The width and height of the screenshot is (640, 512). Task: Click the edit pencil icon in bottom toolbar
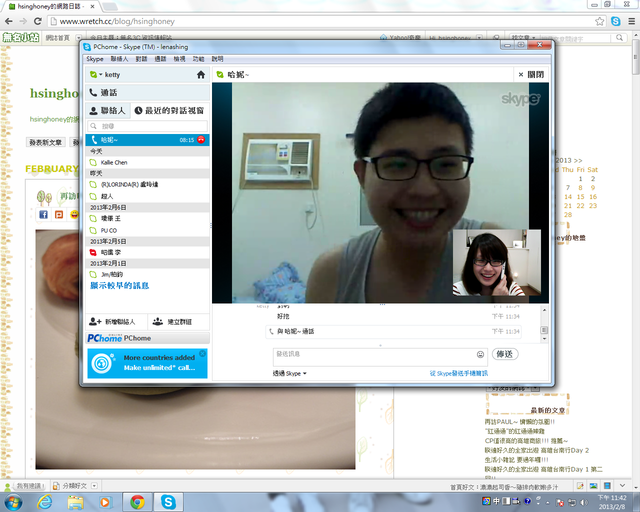point(580,486)
